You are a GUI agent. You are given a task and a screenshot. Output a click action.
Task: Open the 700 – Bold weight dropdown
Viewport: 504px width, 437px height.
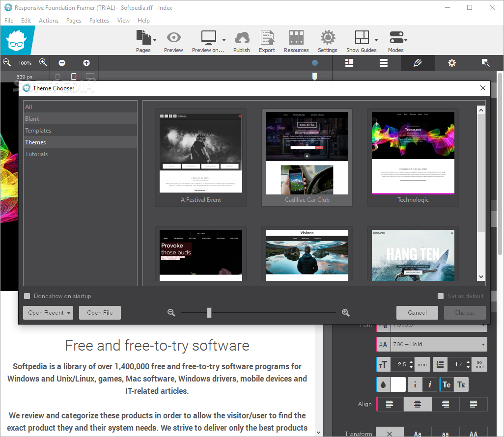tap(439, 344)
